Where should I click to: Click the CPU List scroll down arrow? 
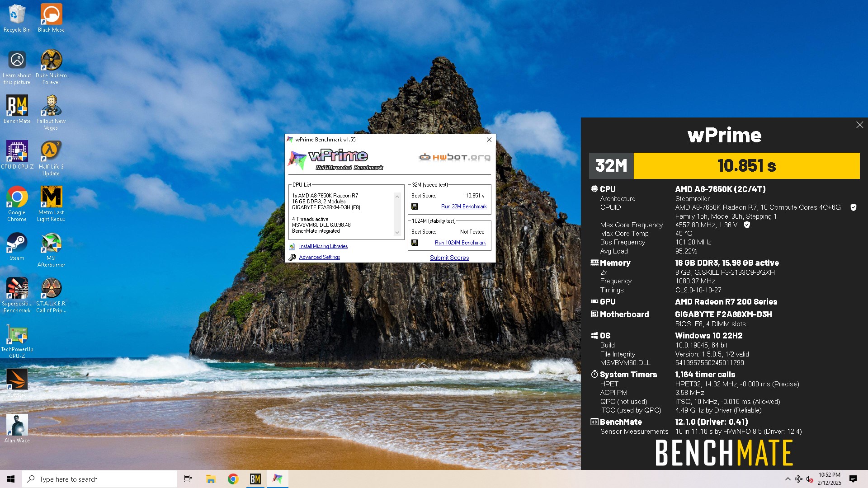[397, 233]
